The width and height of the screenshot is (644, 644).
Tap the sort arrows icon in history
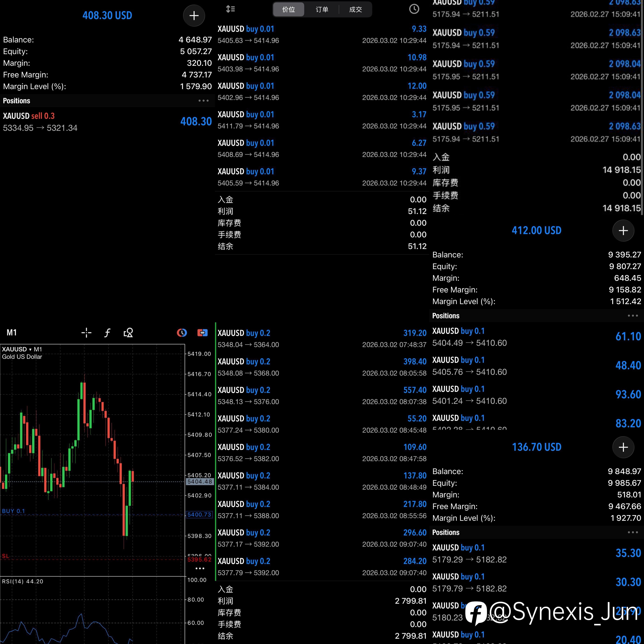click(x=230, y=9)
